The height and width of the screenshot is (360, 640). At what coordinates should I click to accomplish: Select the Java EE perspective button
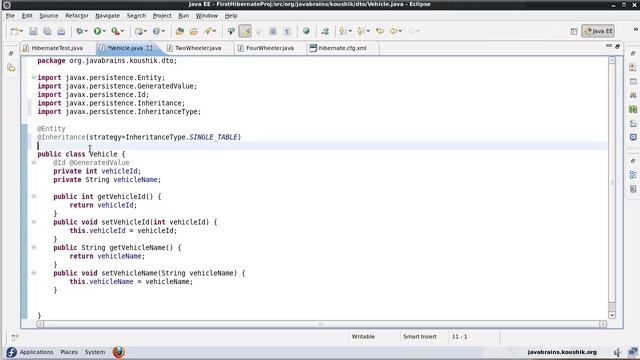[598, 31]
